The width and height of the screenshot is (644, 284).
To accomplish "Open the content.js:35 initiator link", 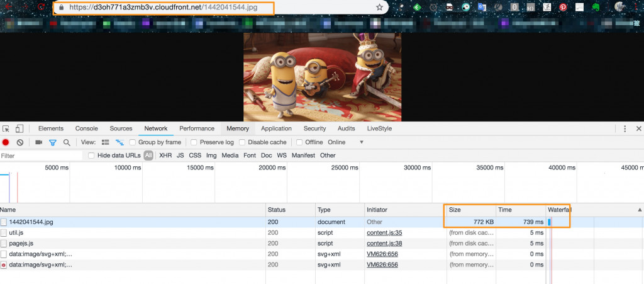I will tap(384, 232).
